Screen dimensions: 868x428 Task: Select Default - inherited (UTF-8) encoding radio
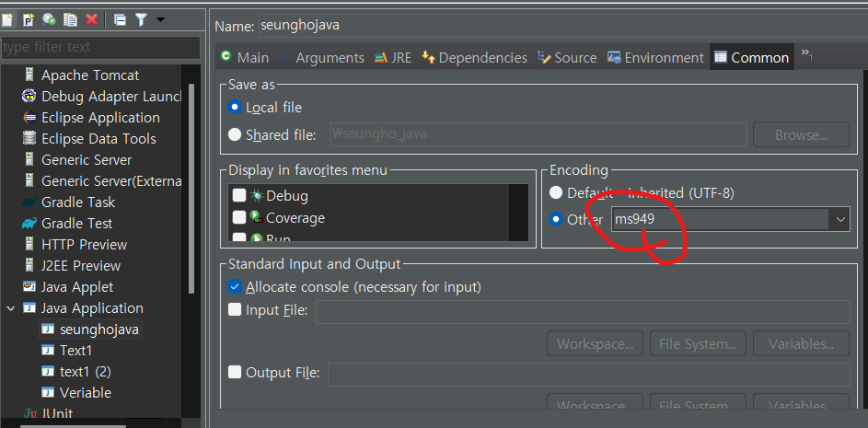click(555, 192)
